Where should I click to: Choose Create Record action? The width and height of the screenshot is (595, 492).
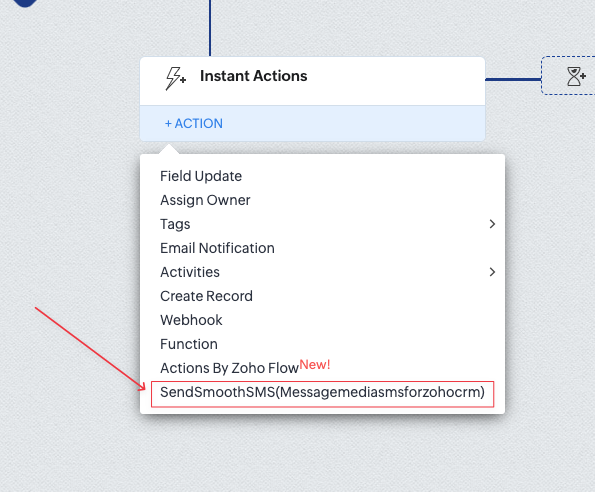pyautogui.click(x=206, y=296)
